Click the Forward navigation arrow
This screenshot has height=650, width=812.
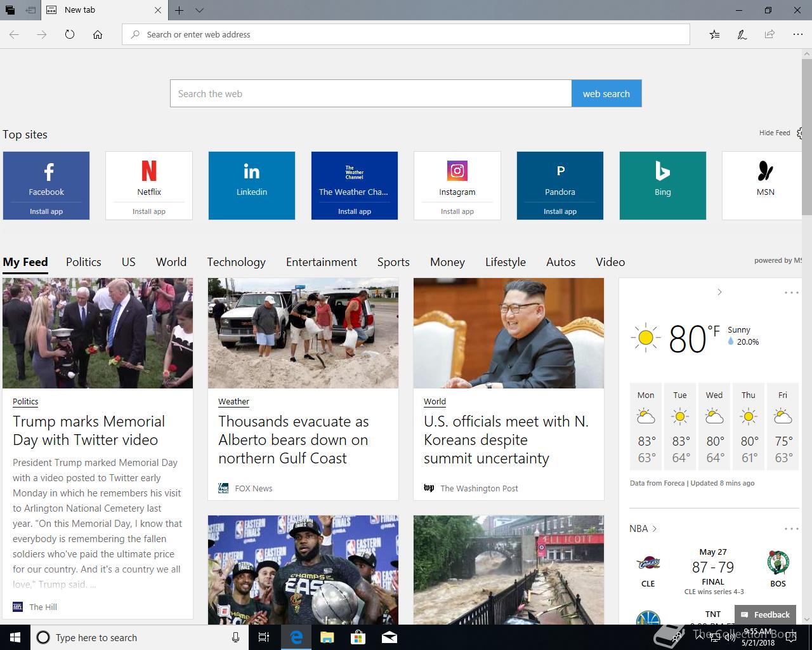coord(42,34)
